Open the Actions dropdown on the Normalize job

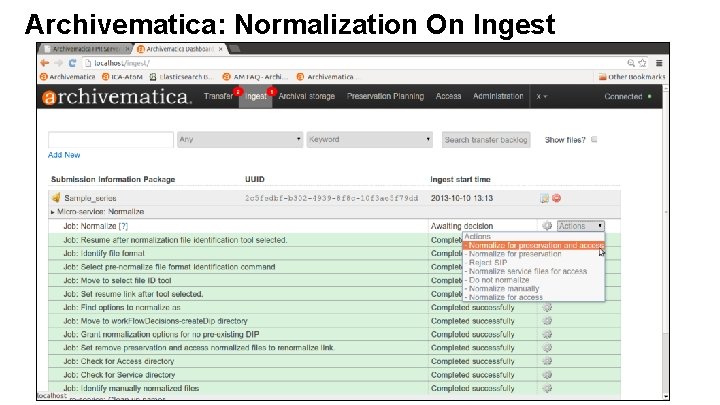click(x=581, y=225)
